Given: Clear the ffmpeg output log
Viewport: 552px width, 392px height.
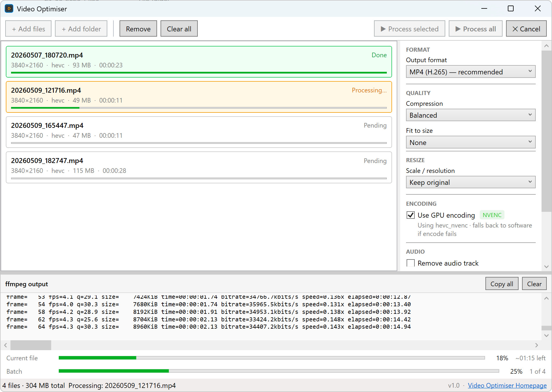Looking at the screenshot, I should [x=534, y=284].
